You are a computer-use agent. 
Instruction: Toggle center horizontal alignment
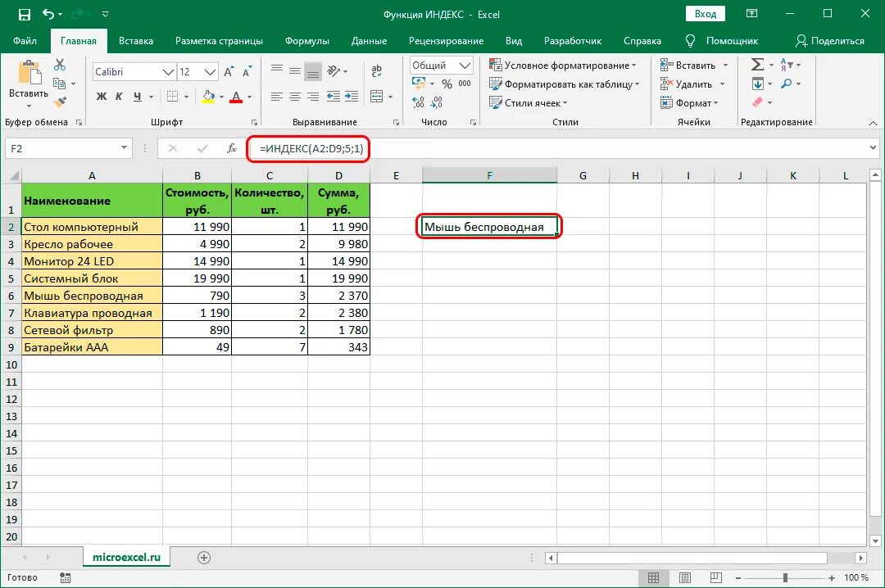point(295,97)
